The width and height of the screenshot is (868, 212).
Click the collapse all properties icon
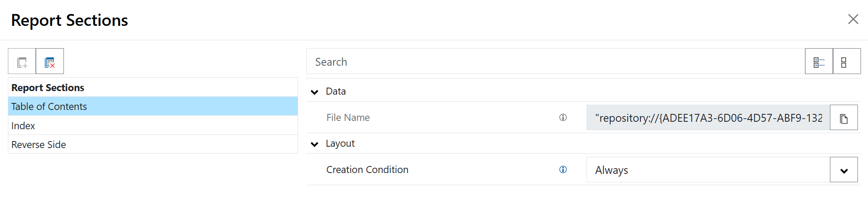point(846,62)
